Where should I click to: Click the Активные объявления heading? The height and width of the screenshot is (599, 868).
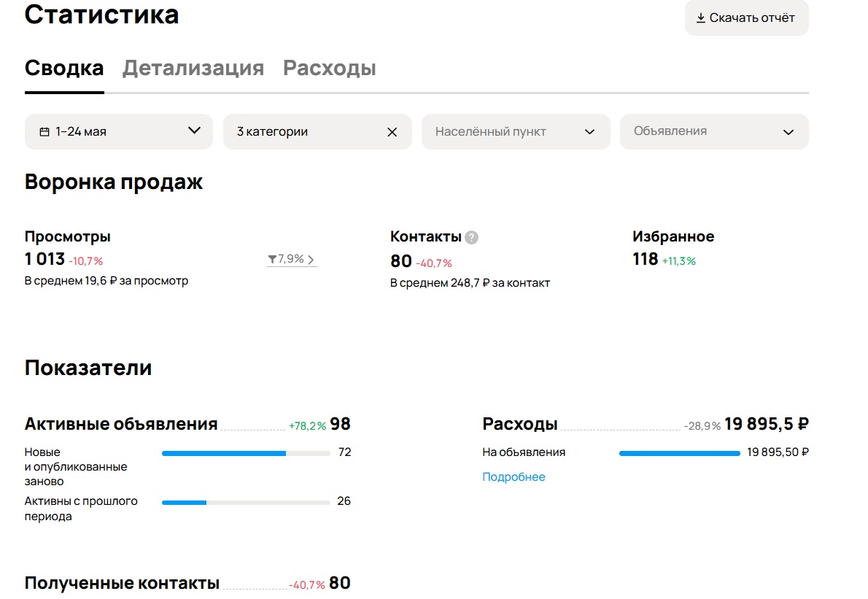click(121, 424)
